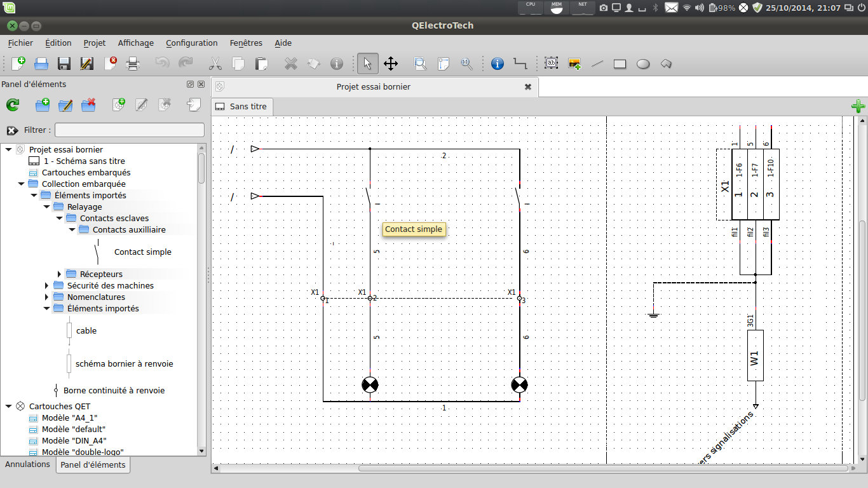Open the Configuration menu
868x488 pixels.
(x=191, y=43)
